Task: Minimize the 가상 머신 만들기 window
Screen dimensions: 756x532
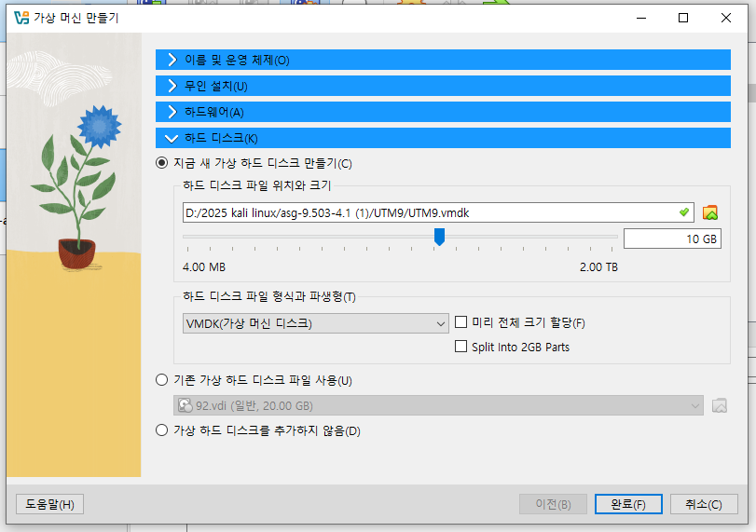Action: [641, 18]
